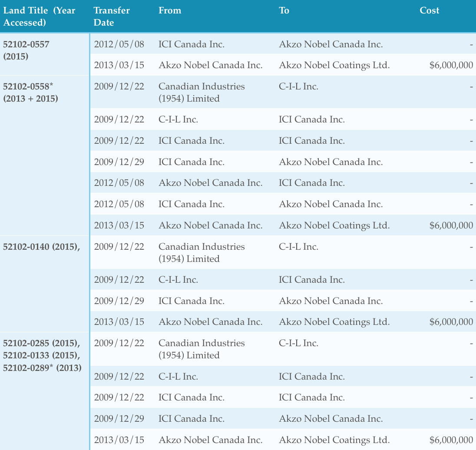Image resolution: width=476 pixels, height=450 pixels.
Task: Click date '2012/05/08' in the 52102-0557 section
Action: coord(119,44)
